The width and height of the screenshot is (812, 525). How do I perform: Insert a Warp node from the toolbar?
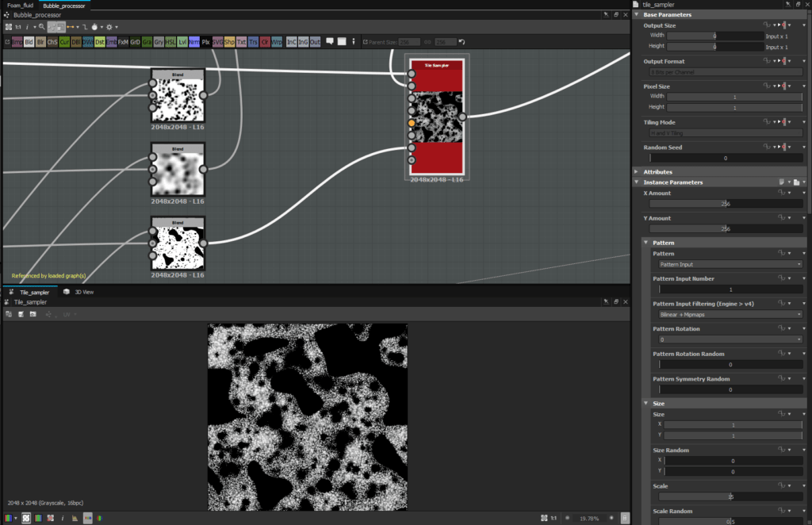276,41
